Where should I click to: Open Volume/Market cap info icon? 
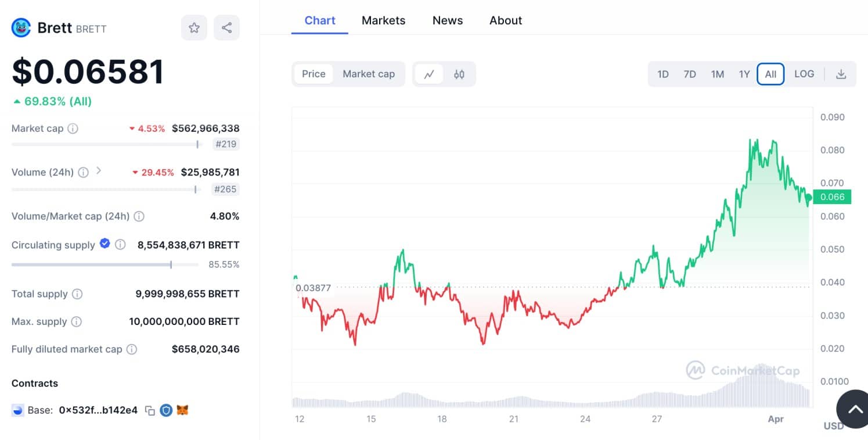[139, 216]
